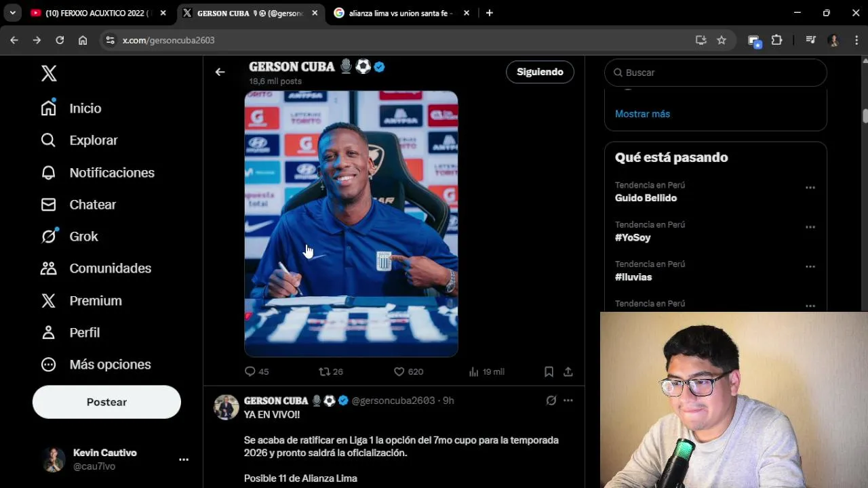The width and height of the screenshot is (868, 488).
Task: Open Grok from sidebar
Action: (x=69, y=236)
